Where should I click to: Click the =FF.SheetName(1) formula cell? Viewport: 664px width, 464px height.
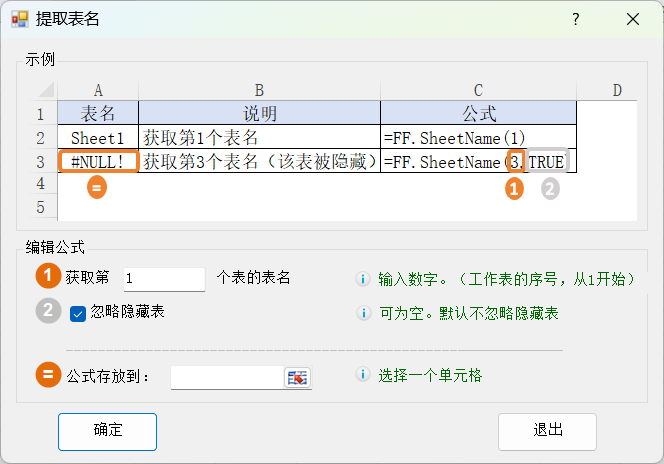click(x=478, y=138)
